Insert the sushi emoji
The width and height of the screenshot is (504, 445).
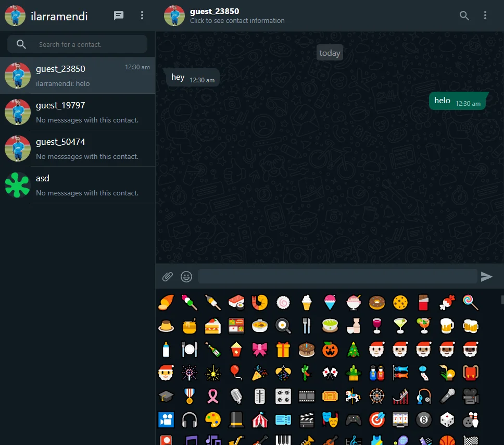[236, 302]
